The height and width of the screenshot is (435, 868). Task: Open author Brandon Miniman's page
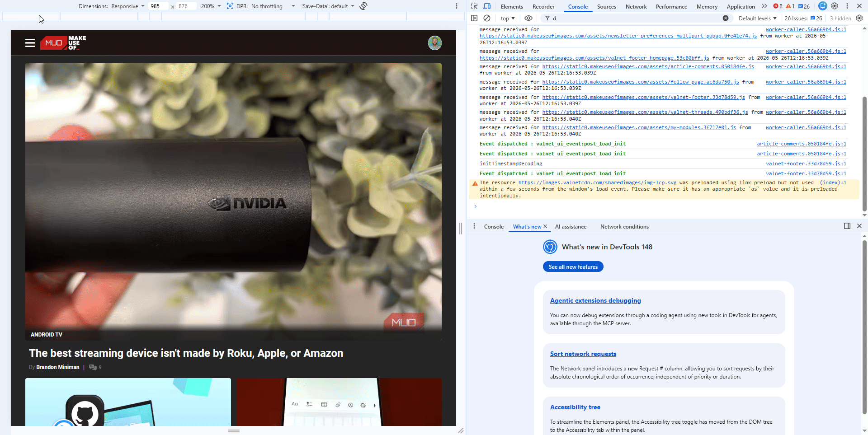click(x=57, y=367)
